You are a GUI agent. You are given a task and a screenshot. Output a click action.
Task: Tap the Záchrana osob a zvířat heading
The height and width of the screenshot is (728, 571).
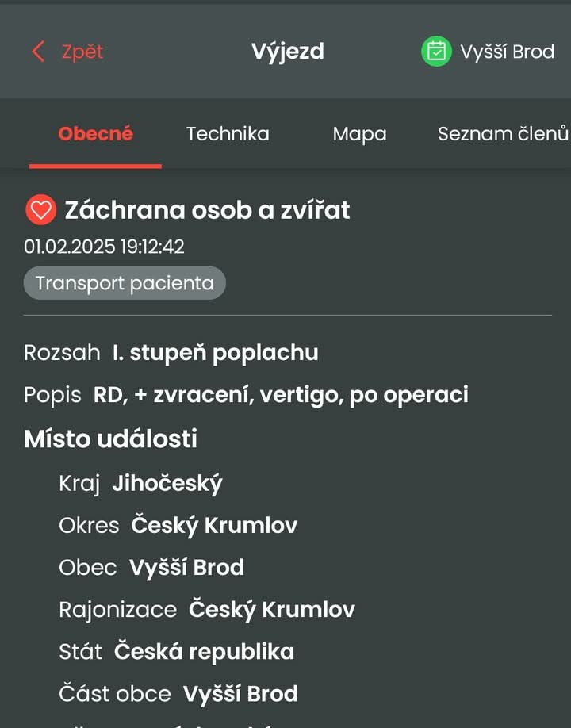tap(207, 210)
